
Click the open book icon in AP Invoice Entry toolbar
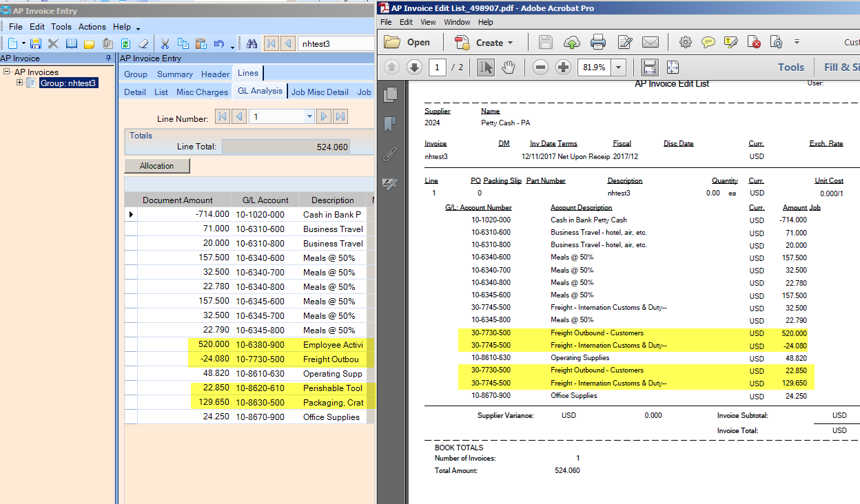[x=72, y=43]
